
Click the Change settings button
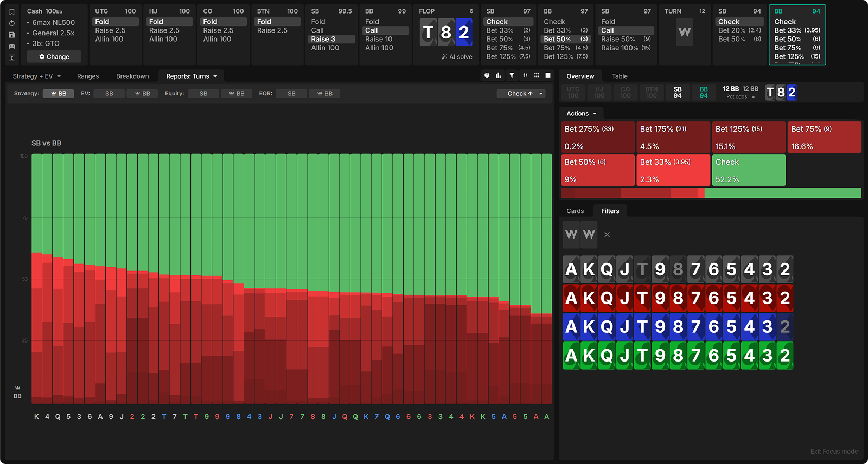[x=54, y=57]
